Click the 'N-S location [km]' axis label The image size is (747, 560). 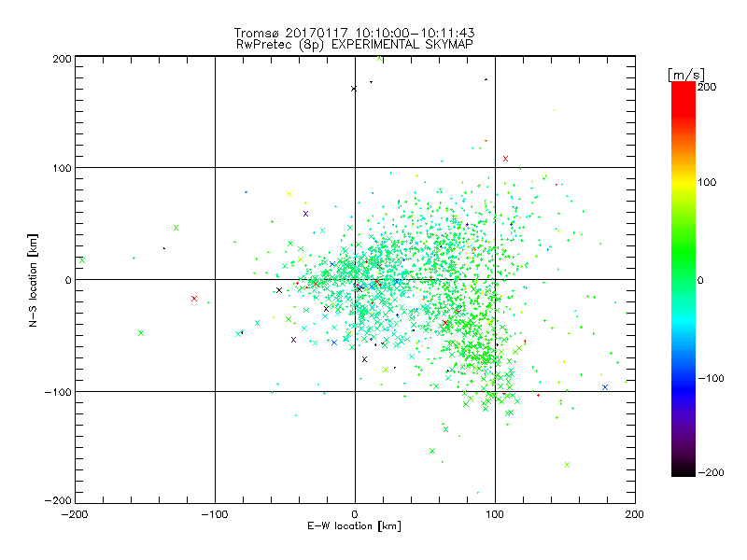33,280
